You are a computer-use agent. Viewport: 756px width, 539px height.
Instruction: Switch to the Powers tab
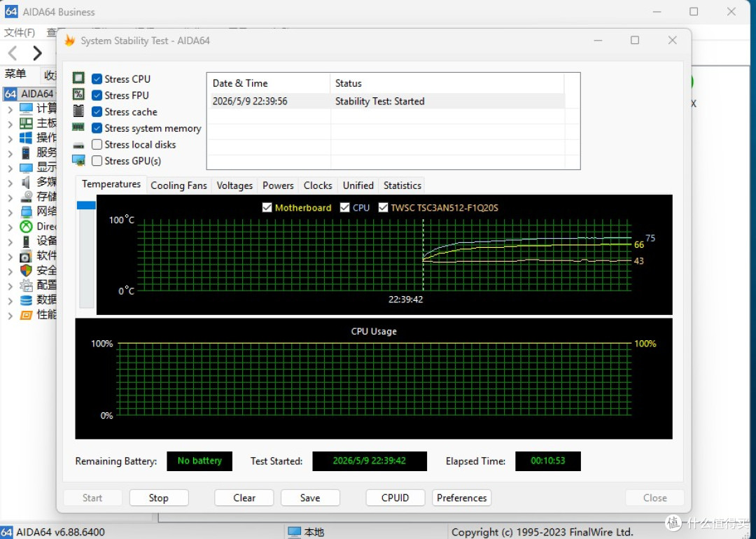click(x=278, y=185)
